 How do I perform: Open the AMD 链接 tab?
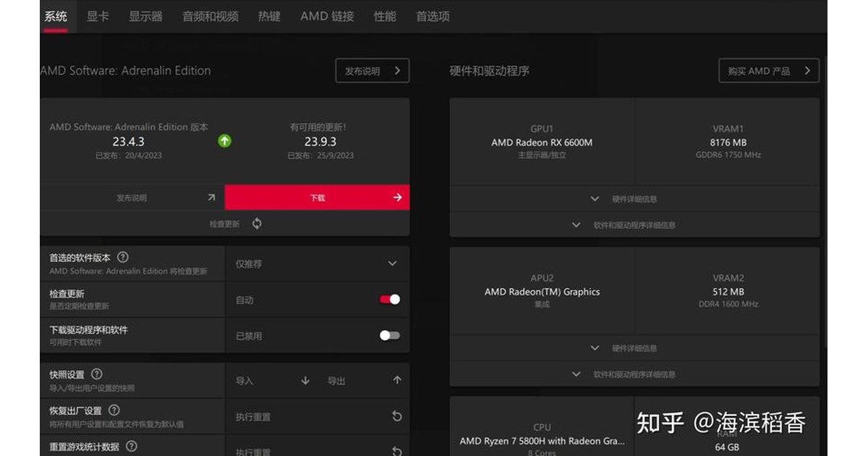(x=327, y=16)
